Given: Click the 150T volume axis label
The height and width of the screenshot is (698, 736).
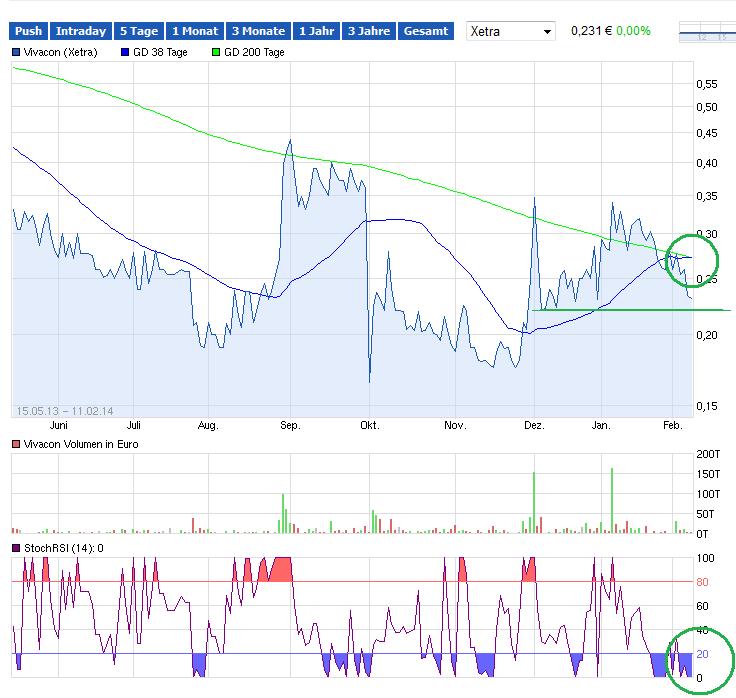Looking at the screenshot, I should [708, 474].
